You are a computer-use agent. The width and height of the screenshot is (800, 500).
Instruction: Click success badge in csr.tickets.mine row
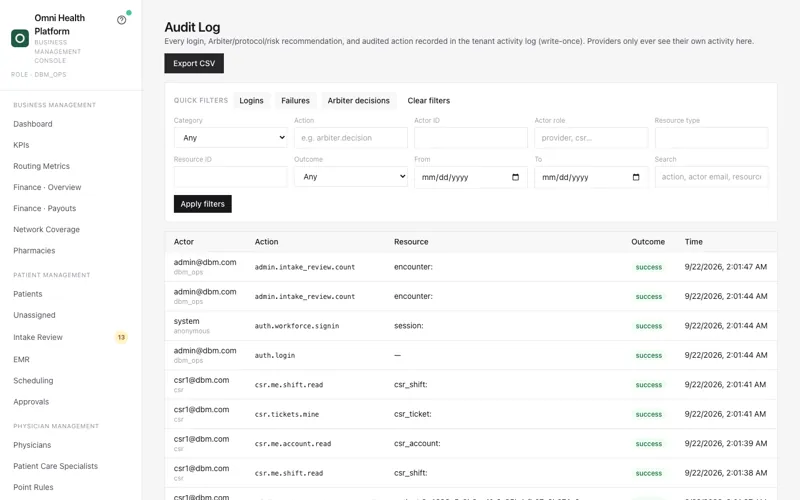[x=648, y=415]
